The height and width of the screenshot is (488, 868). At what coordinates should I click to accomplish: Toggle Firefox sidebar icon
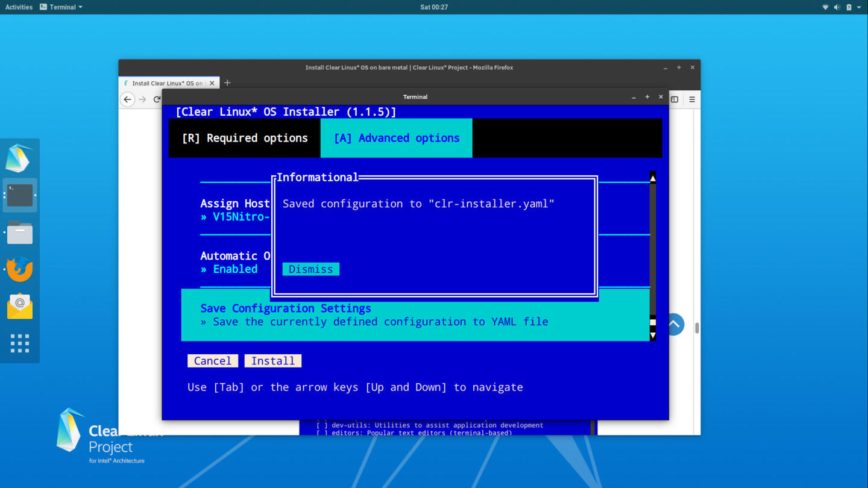pos(675,99)
